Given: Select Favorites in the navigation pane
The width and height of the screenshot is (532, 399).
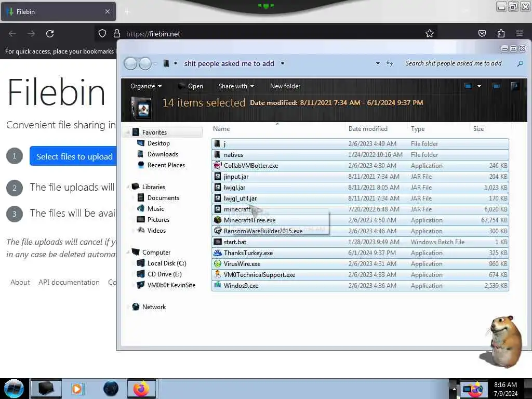Looking at the screenshot, I should [154, 132].
